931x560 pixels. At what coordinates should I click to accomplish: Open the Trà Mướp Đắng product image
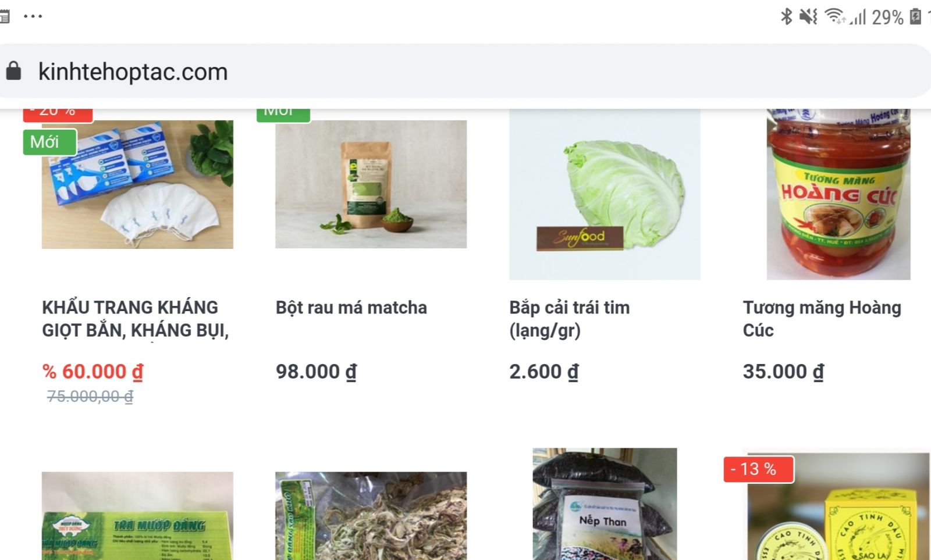pos(137,516)
